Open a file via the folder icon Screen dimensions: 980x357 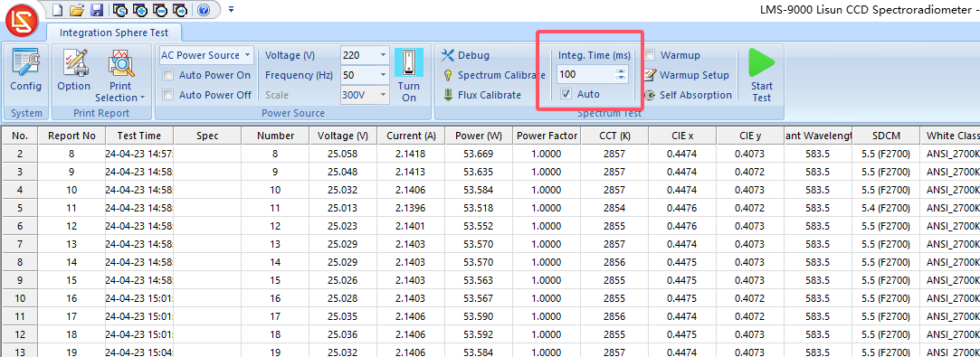click(x=77, y=9)
